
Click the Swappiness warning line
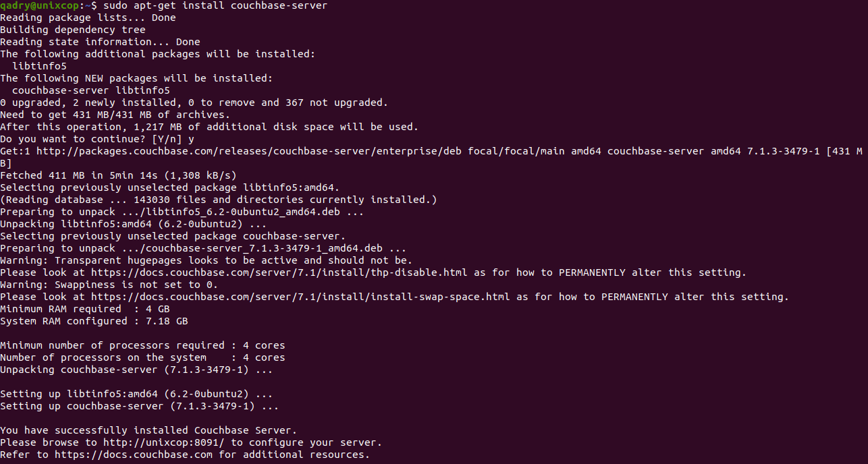[x=109, y=285]
